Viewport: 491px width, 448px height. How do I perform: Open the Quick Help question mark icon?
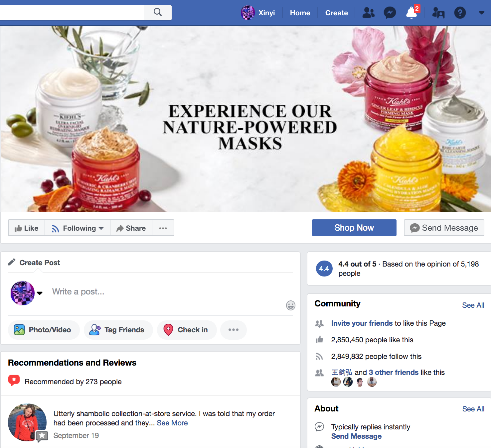click(x=460, y=13)
